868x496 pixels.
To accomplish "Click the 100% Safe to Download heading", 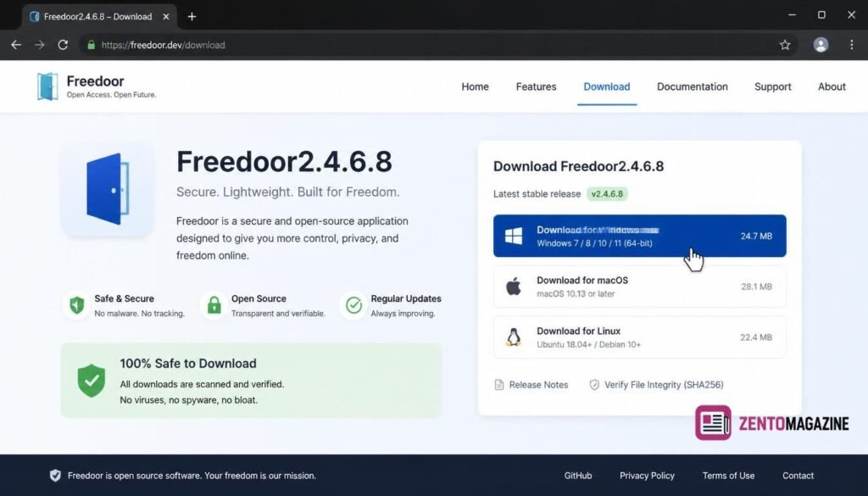I will click(188, 363).
